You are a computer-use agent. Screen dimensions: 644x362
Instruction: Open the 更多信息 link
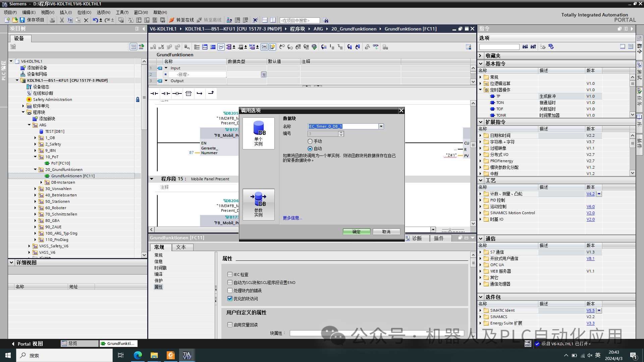[x=292, y=218]
